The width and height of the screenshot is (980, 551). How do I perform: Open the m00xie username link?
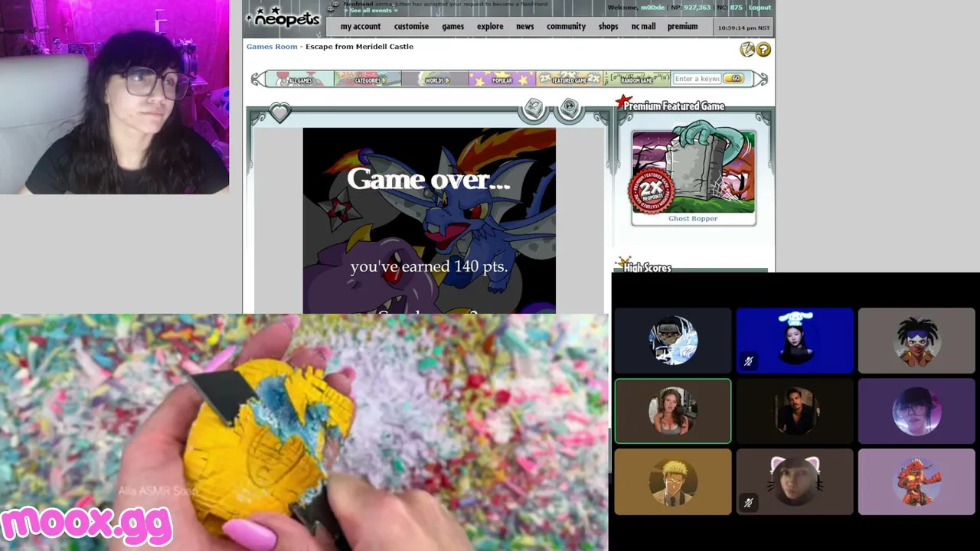(x=652, y=8)
